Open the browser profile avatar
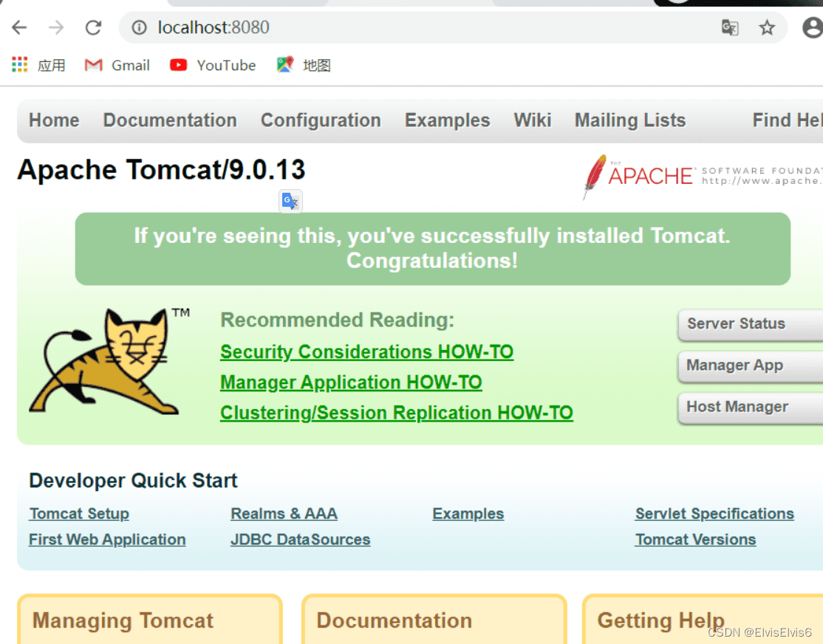 pyautogui.click(x=813, y=27)
